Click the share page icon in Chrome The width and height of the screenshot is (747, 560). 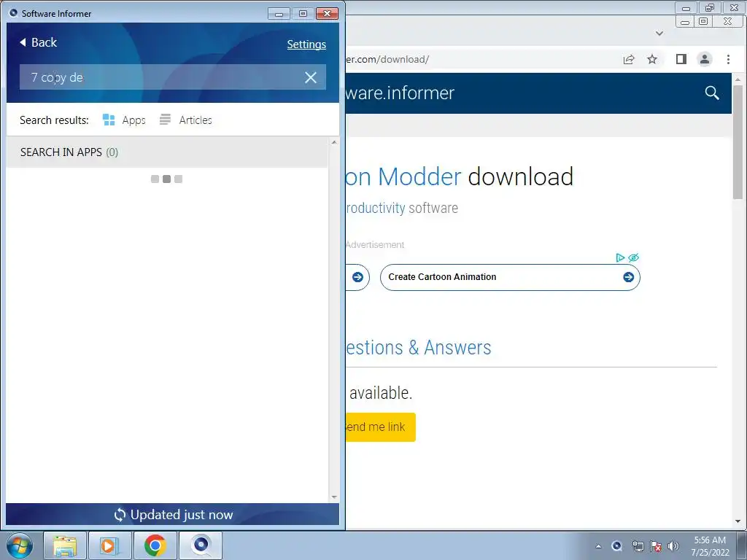(x=628, y=60)
